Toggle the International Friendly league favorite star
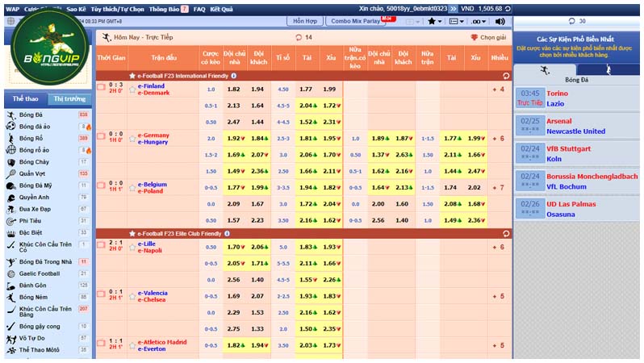Viewport: 644px width, 363px height. click(x=132, y=76)
